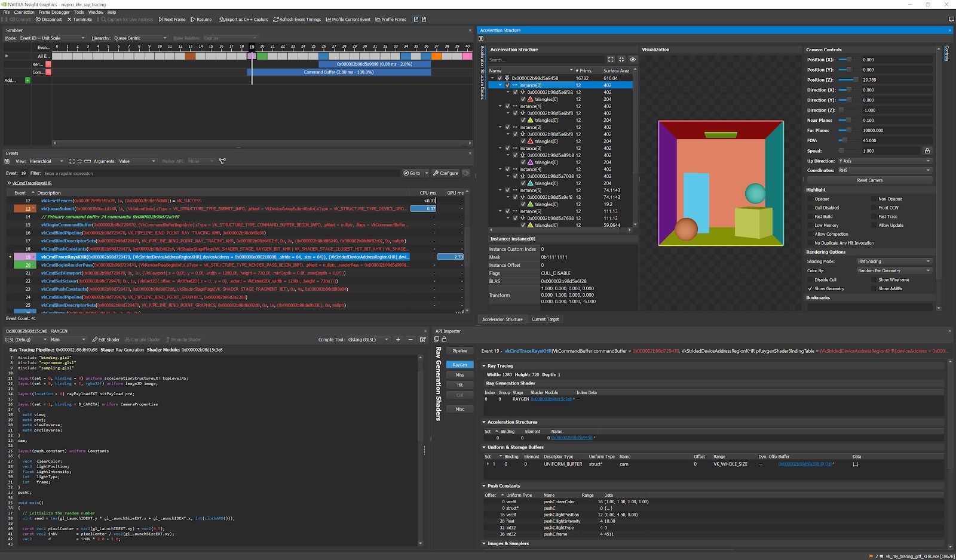
Task: Open the Hierarchy Queue Centric dropdown
Action: point(140,38)
